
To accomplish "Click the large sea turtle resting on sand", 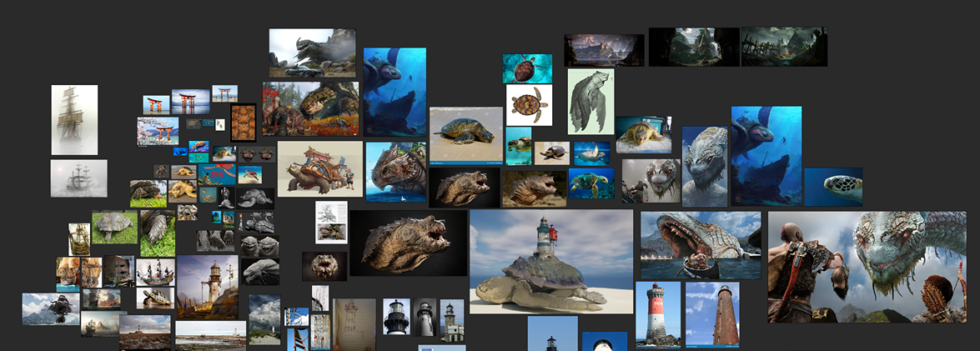I will pos(466,136).
